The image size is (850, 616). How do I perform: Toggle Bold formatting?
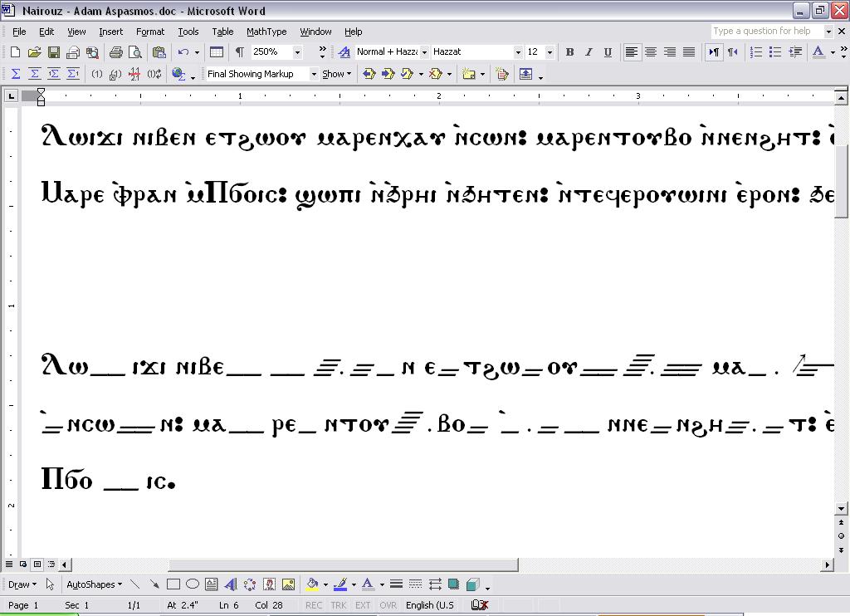coord(569,52)
